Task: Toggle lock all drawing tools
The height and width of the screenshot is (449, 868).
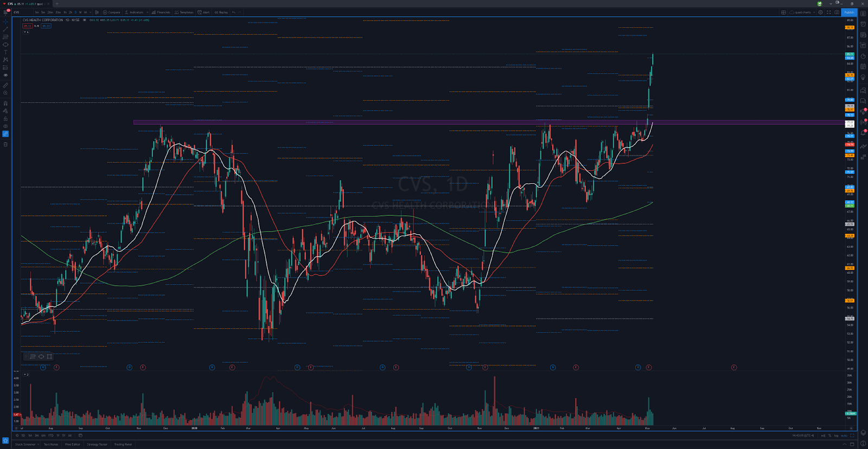Action: coord(5,119)
